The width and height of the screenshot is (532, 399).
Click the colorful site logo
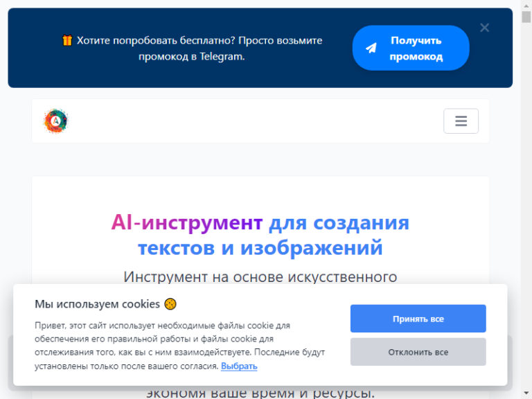[56, 121]
